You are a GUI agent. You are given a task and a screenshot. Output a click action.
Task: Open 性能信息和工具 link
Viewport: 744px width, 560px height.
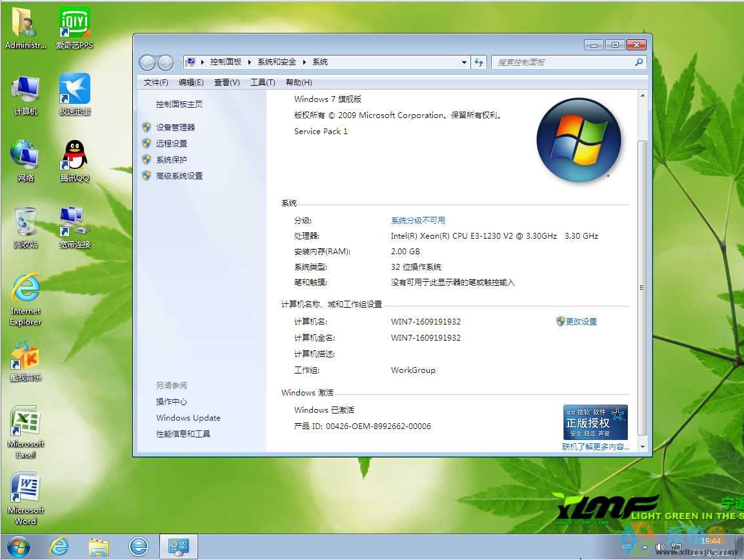coord(183,434)
